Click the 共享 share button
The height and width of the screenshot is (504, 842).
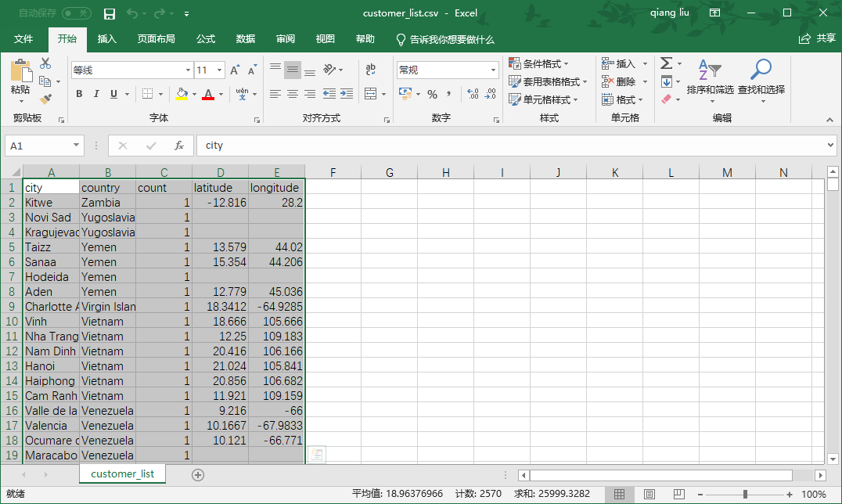click(x=818, y=39)
